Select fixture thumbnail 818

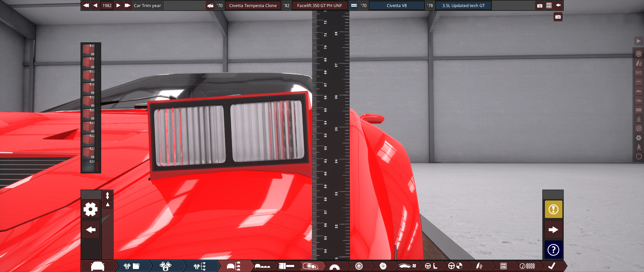[x=89, y=88]
